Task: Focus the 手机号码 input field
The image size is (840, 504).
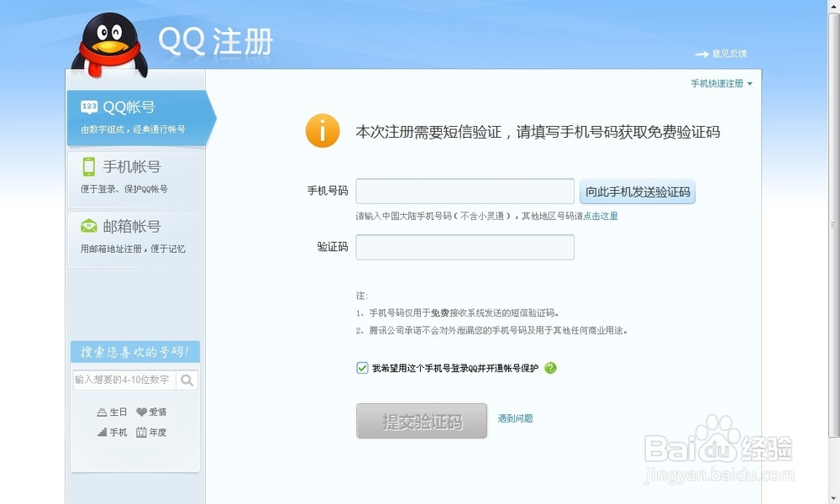Action: pos(465,192)
